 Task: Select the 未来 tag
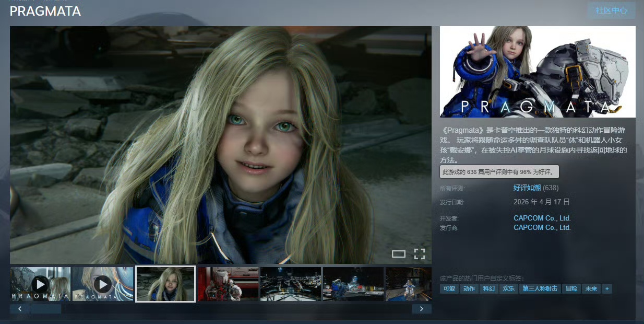[591, 288]
